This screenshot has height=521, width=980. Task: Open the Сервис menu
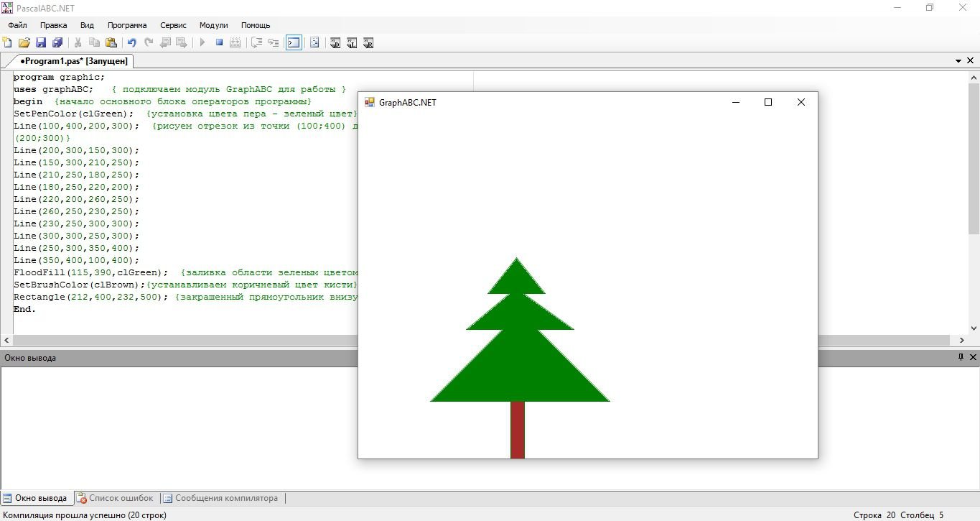click(173, 25)
